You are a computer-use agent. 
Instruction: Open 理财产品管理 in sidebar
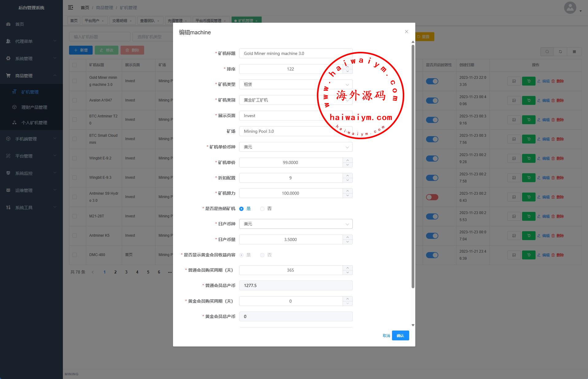(34, 107)
